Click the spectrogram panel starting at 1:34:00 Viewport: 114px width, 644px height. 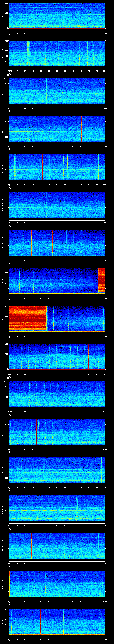[x=57, y=129]
